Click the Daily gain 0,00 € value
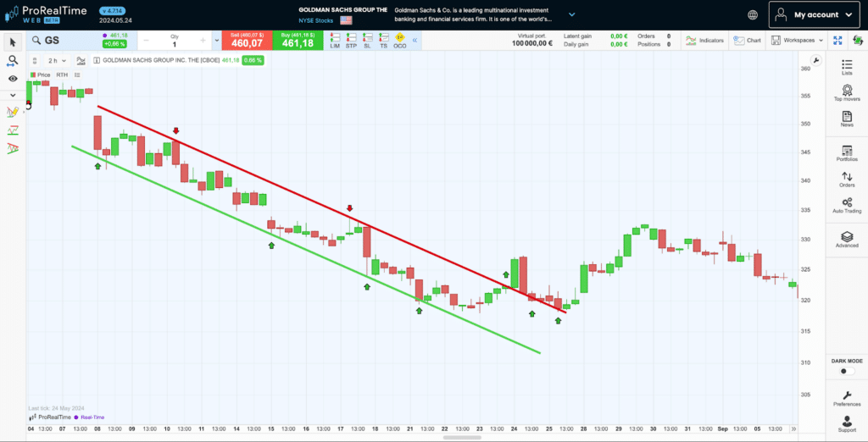Screen dimensions: 868x442 pos(619,44)
